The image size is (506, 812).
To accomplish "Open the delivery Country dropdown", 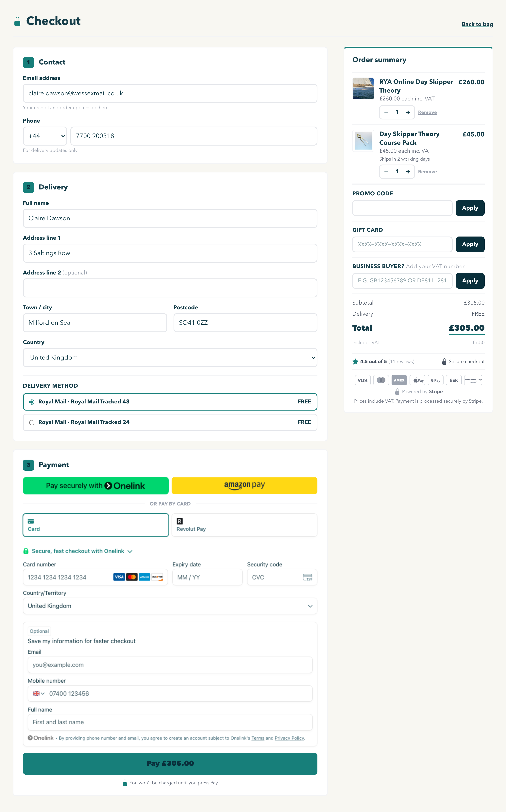I will (170, 358).
